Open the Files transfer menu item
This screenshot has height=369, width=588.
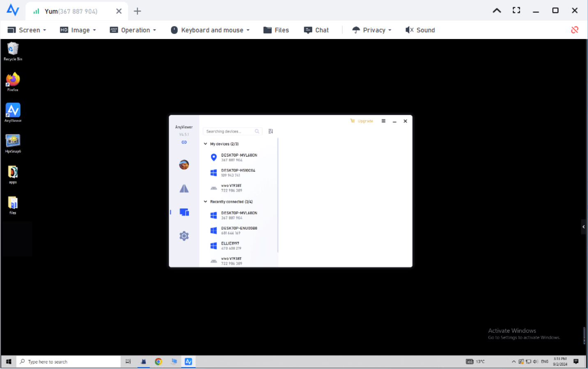[x=276, y=30]
